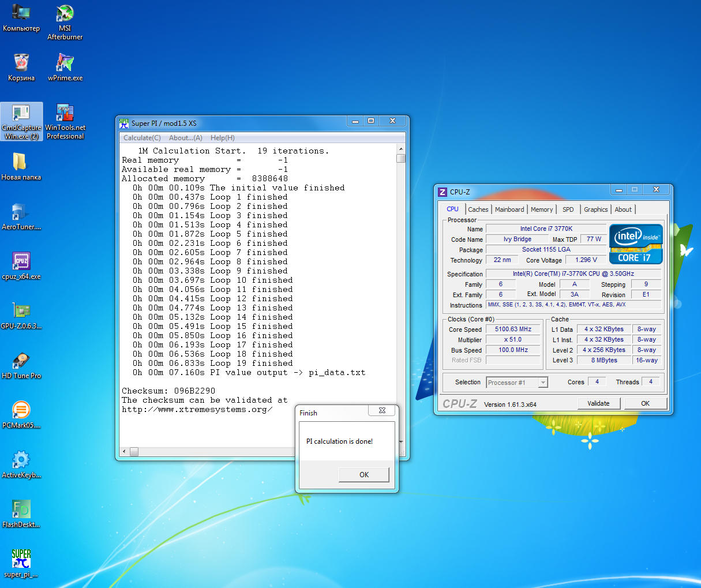Select HD Tune Pro desktop icon

(x=21, y=365)
